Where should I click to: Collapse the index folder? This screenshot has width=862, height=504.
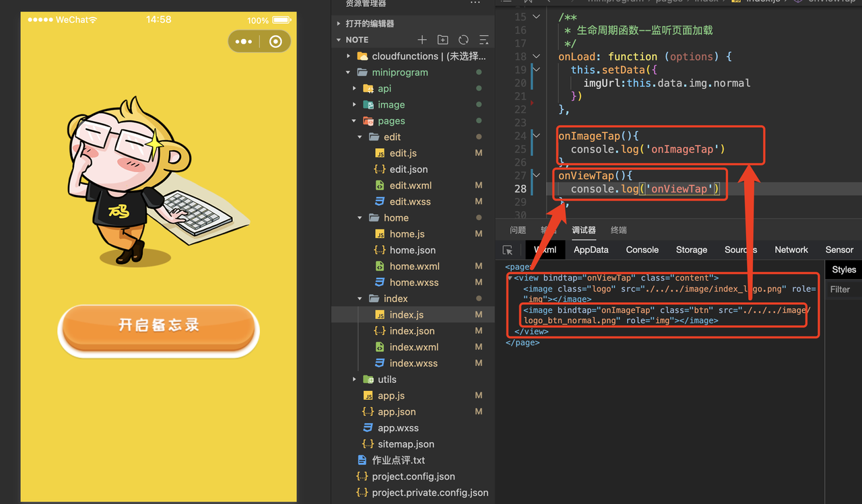pyautogui.click(x=361, y=299)
